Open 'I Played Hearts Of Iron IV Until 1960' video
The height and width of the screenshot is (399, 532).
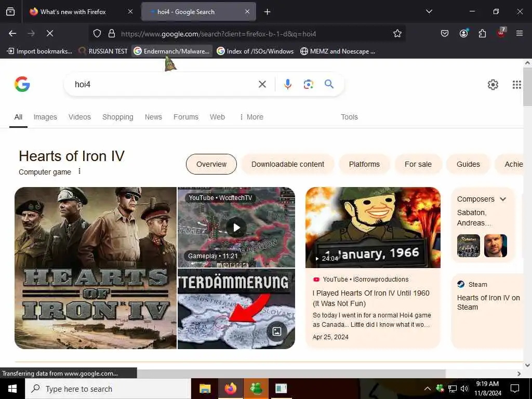point(371,298)
